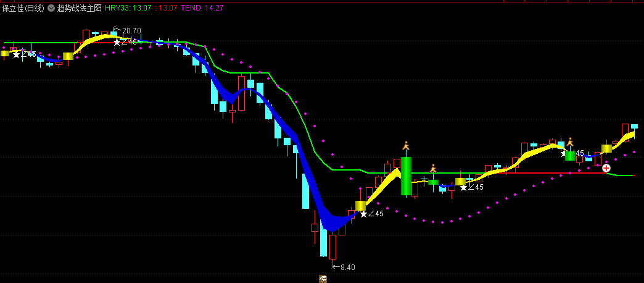Click the green HRY33: 13.07 readout
The height and width of the screenshot is (283, 644).
pos(127,8)
